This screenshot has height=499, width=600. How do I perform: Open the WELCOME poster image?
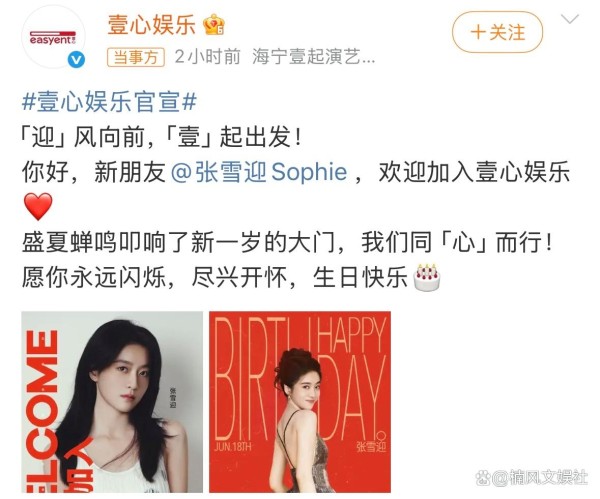112,402
